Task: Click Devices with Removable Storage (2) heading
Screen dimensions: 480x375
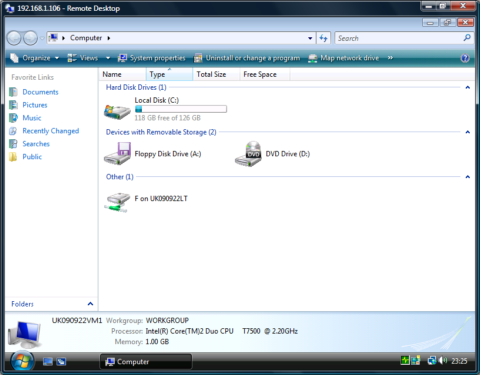Action: 161,132
